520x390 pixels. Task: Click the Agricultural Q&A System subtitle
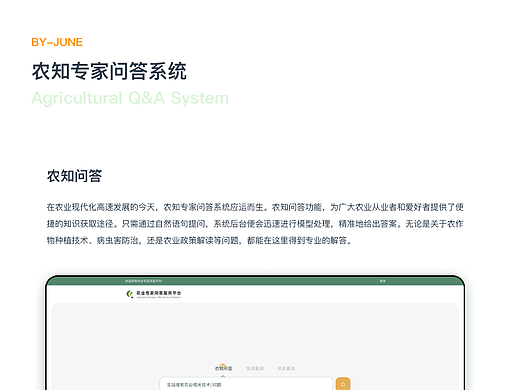coord(130,98)
